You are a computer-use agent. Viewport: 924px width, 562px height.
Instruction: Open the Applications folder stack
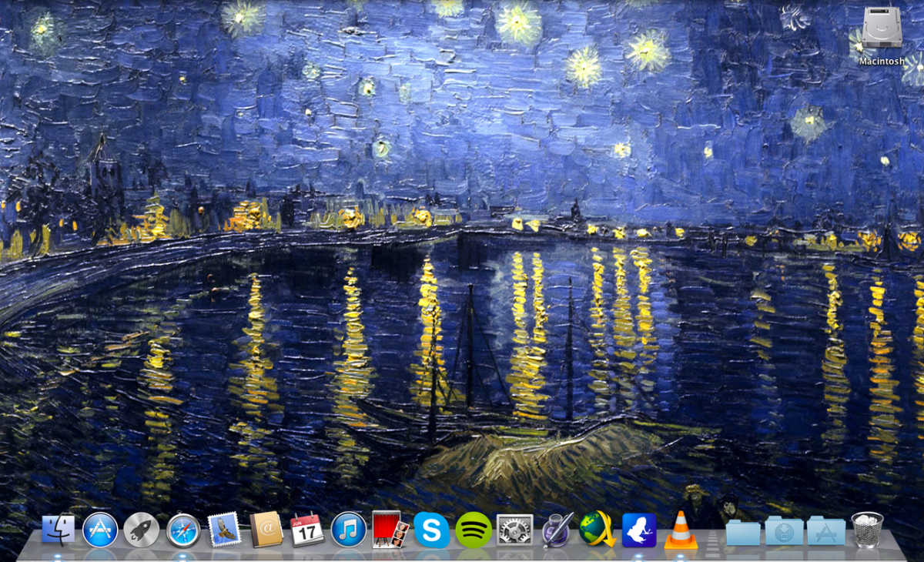coord(826,531)
